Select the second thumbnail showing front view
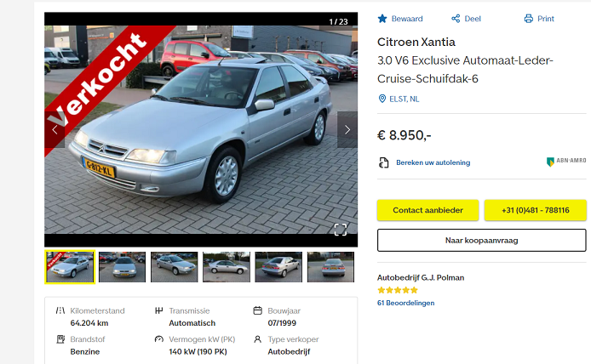 coord(122,267)
